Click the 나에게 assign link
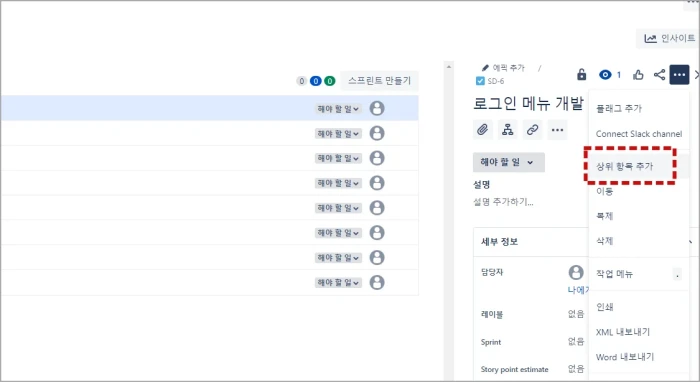Image resolution: width=700 pixels, height=382 pixels. pyautogui.click(x=578, y=290)
